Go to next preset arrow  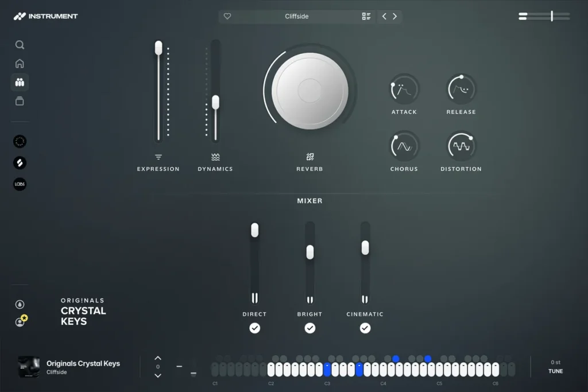[395, 16]
